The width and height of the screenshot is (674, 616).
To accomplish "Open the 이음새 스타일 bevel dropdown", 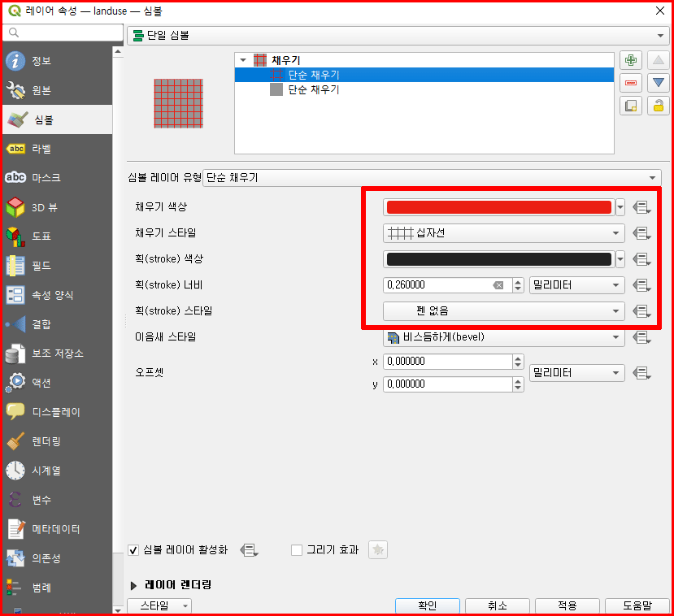I will click(x=504, y=337).
